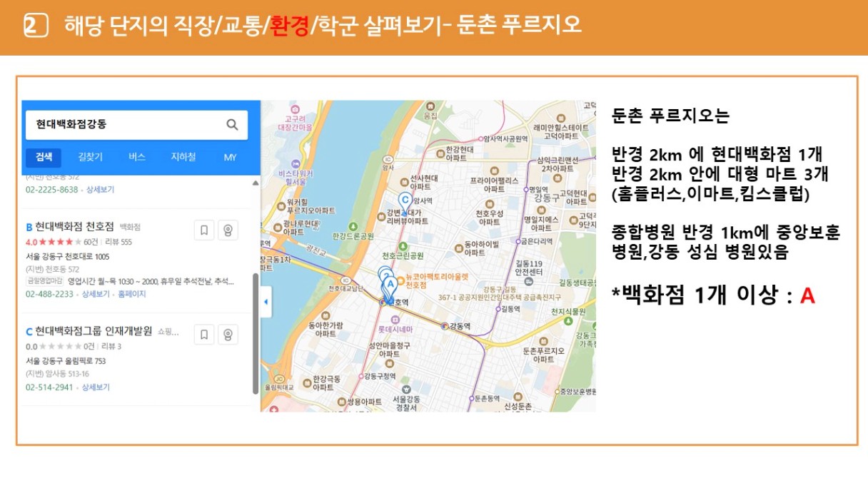Click 서울강동 경찰서 map icon
The height and width of the screenshot is (488, 868).
(406, 390)
